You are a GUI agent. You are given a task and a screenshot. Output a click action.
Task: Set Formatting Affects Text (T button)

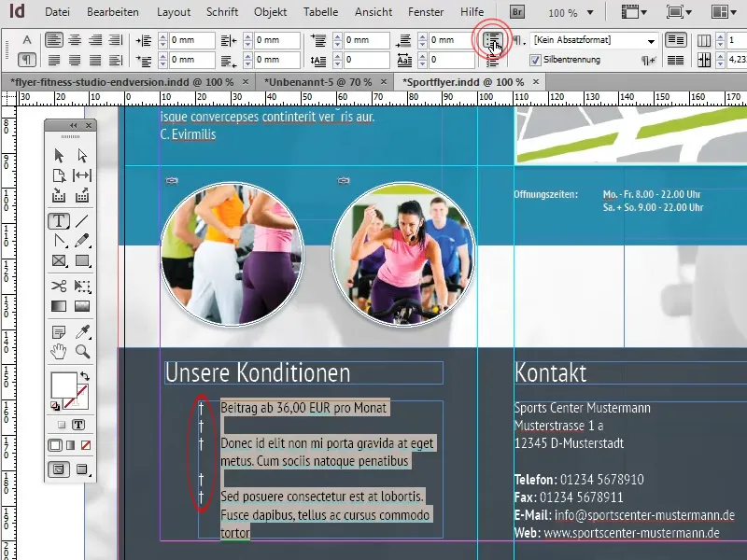(78, 425)
